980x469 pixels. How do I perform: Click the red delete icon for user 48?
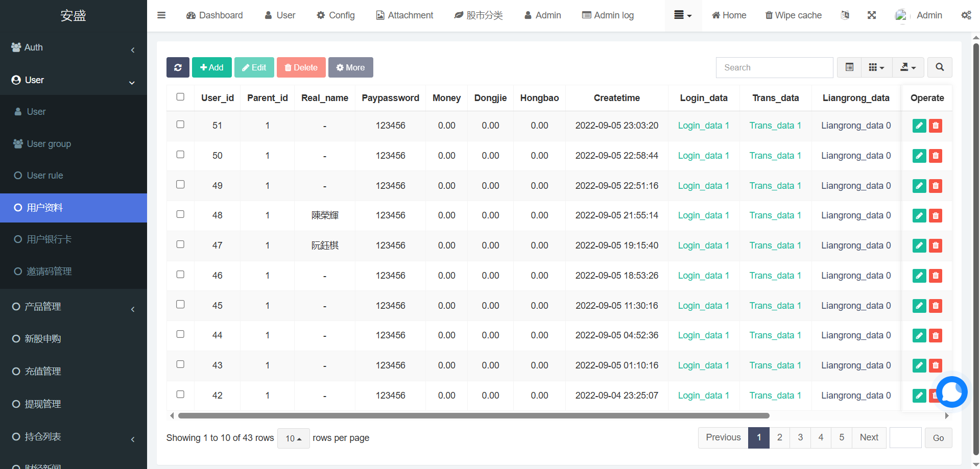coord(936,216)
